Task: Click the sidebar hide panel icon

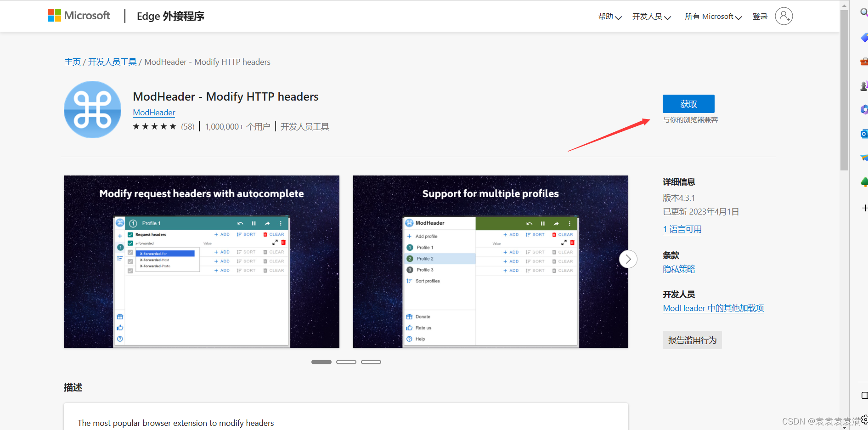Action: (865, 396)
